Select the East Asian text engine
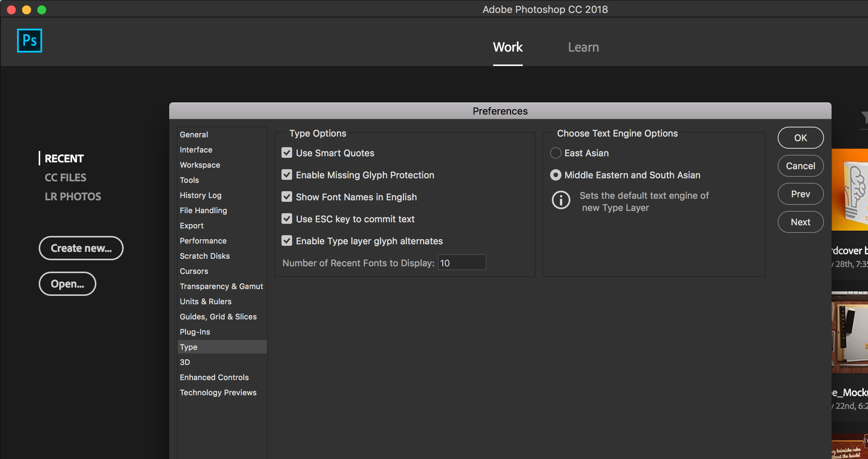The height and width of the screenshot is (459, 868). pyautogui.click(x=555, y=153)
